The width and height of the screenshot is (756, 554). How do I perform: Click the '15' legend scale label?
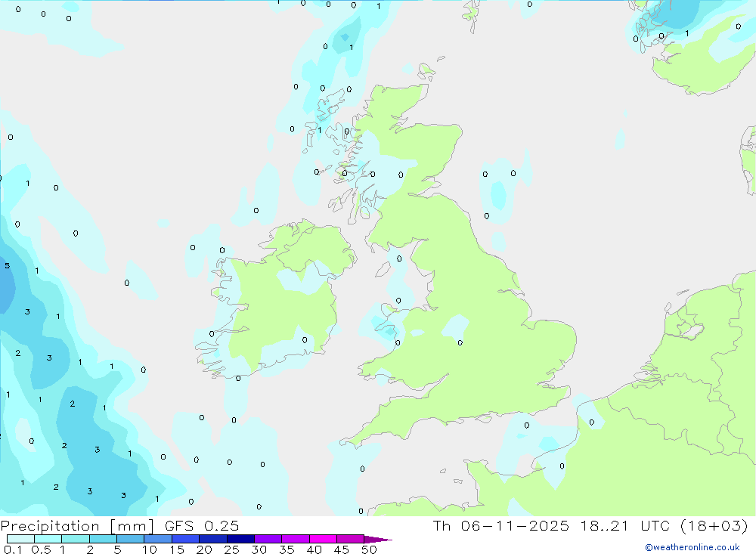point(177,549)
